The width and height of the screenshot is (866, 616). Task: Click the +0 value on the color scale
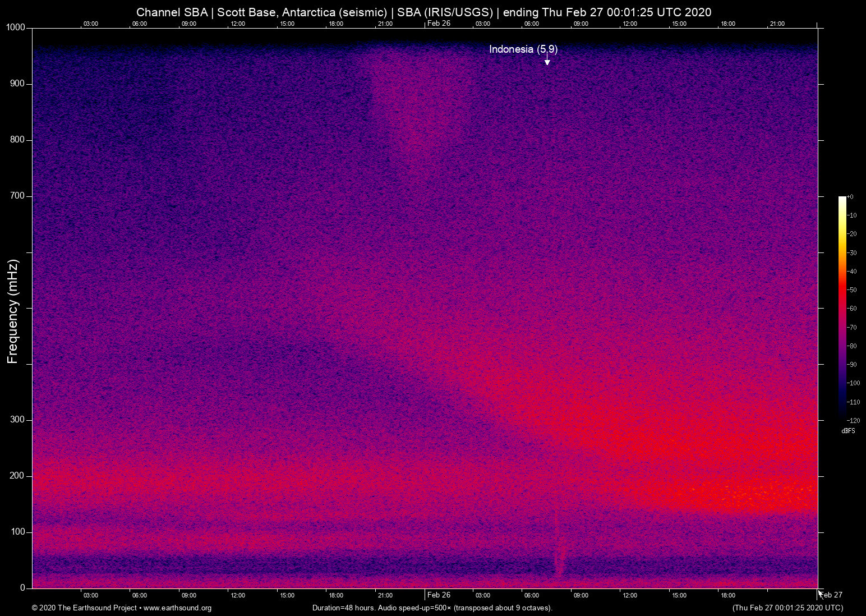[x=850, y=197]
